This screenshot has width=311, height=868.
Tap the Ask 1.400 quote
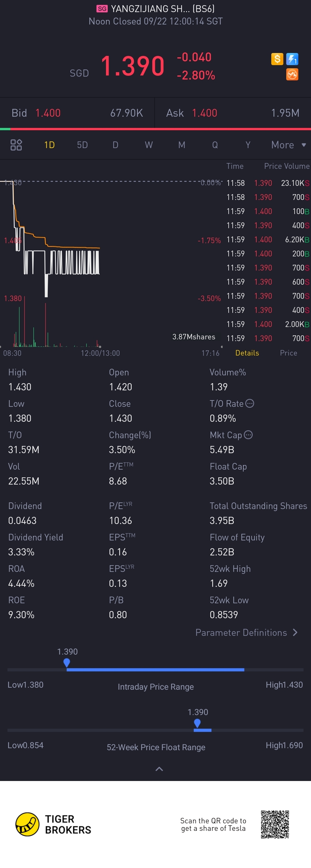point(233,113)
